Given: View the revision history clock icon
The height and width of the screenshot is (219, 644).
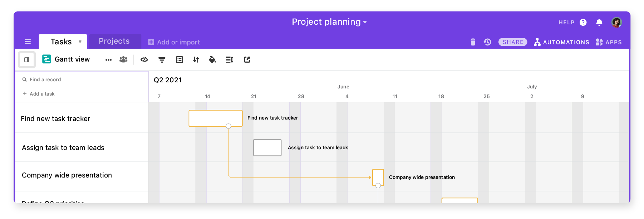Looking at the screenshot, I should (x=487, y=42).
